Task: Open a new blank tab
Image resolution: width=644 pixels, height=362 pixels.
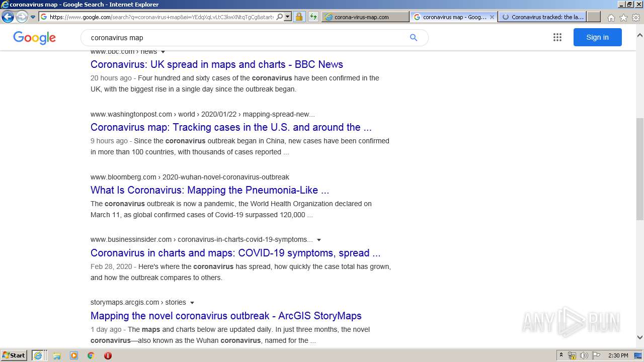Action: point(594,17)
